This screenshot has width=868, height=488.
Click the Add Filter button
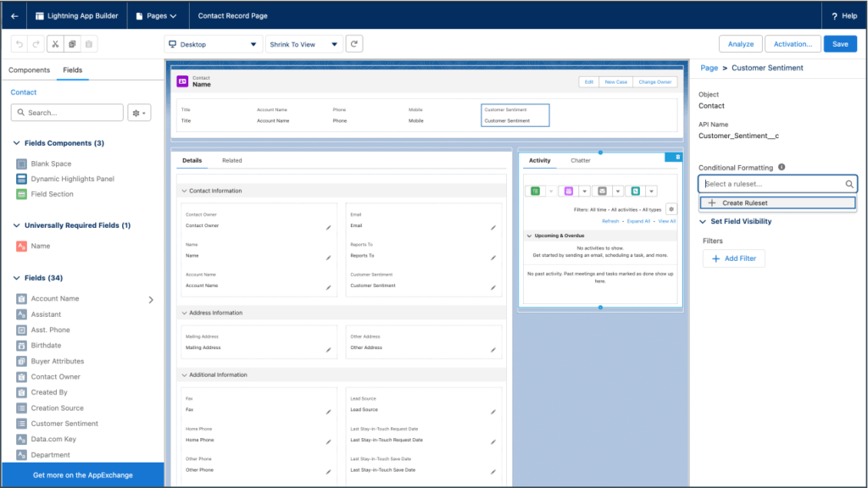pyautogui.click(x=734, y=259)
